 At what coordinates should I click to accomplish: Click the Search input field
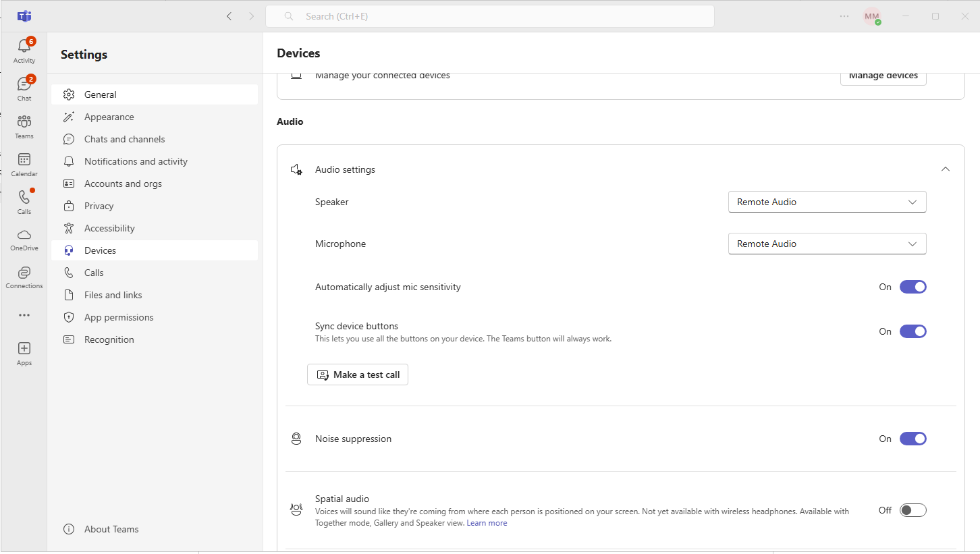point(489,16)
